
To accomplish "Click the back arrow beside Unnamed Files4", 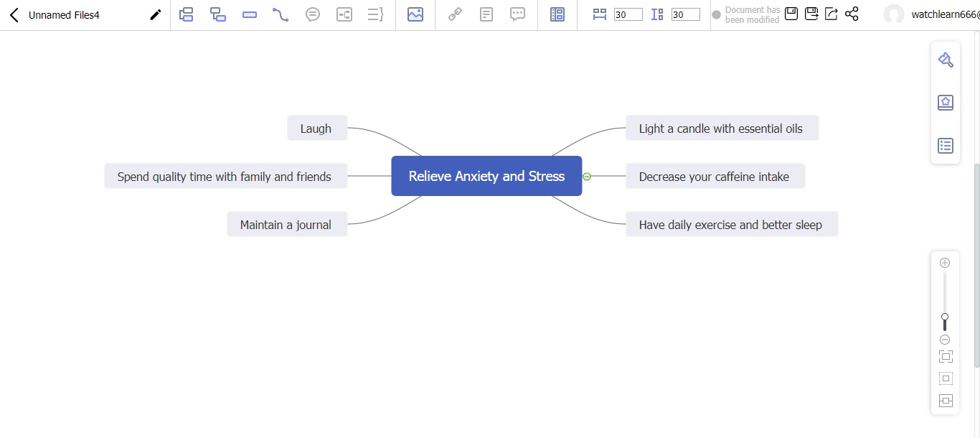I will pyautogui.click(x=14, y=15).
